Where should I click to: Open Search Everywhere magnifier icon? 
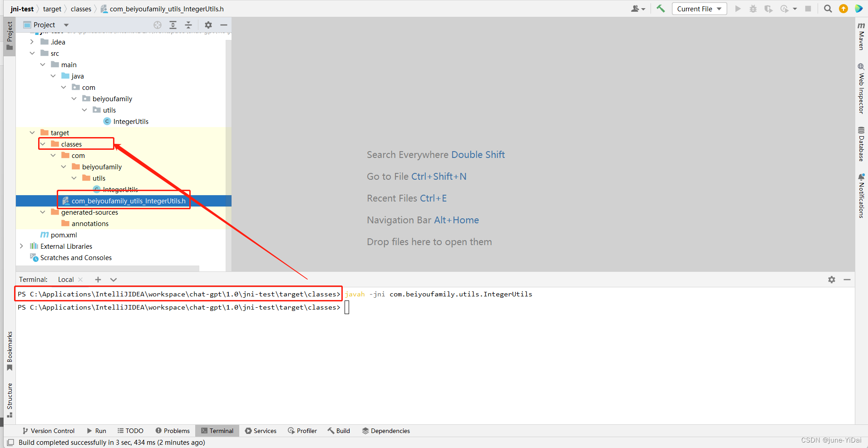pos(828,9)
